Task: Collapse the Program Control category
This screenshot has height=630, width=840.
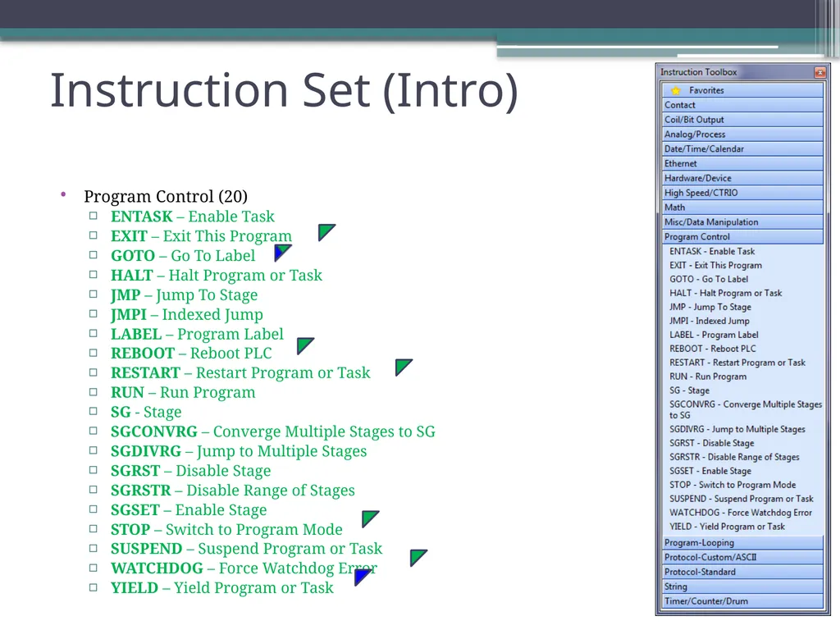Action: pyautogui.click(x=742, y=236)
